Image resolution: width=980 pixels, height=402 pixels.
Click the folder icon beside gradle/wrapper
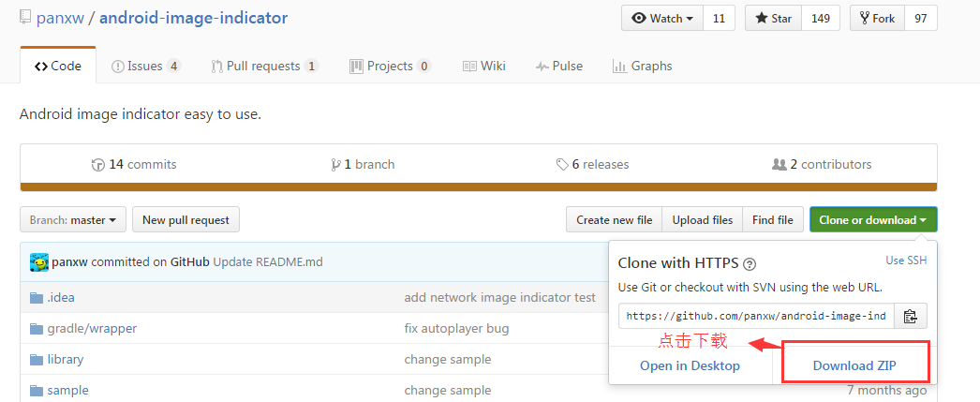pos(37,329)
